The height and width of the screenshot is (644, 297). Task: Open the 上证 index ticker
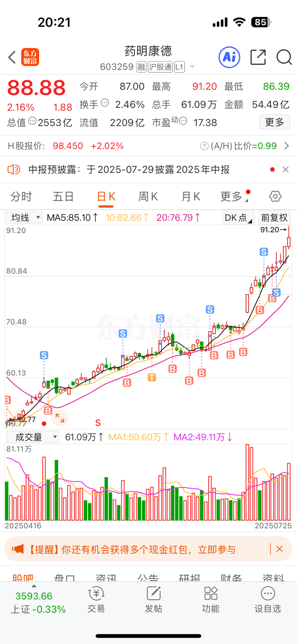pos(38,602)
